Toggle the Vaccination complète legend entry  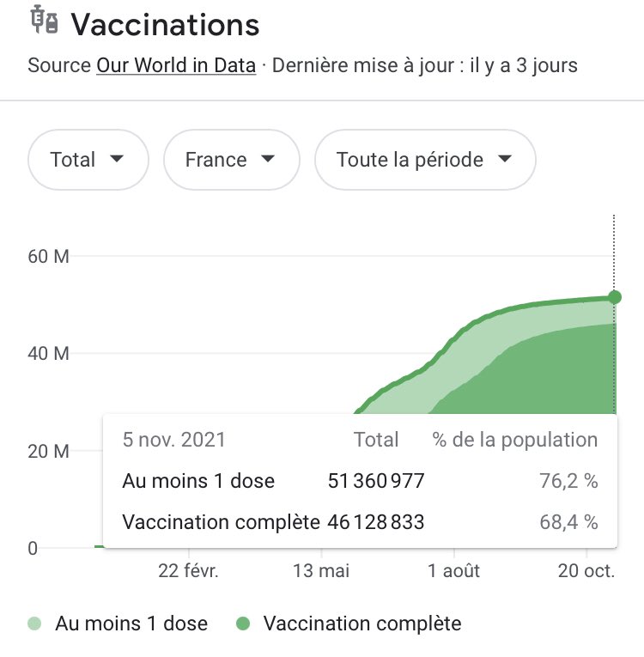pyautogui.click(x=349, y=624)
